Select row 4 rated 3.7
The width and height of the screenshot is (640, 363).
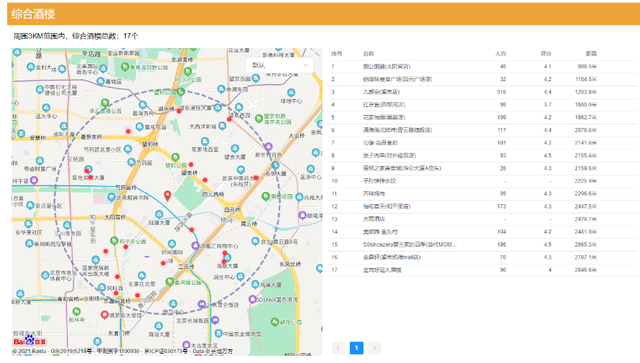point(482,105)
